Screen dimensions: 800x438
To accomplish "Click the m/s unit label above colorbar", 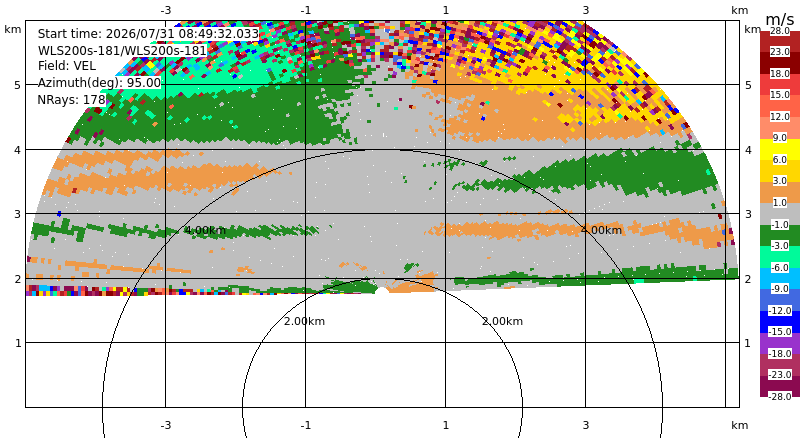I will pyautogui.click(x=780, y=19).
